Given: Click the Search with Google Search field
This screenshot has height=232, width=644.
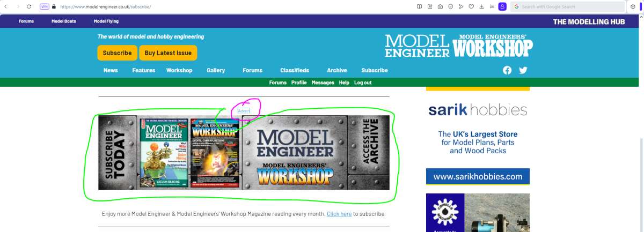Looking at the screenshot, I should pyautogui.click(x=567, y=6).
